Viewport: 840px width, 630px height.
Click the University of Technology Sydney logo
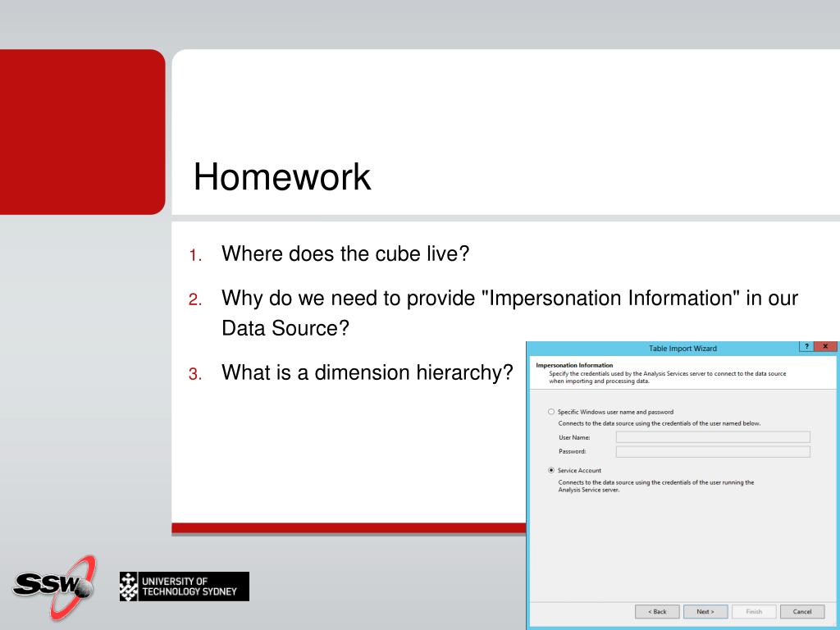click(185, 587)
